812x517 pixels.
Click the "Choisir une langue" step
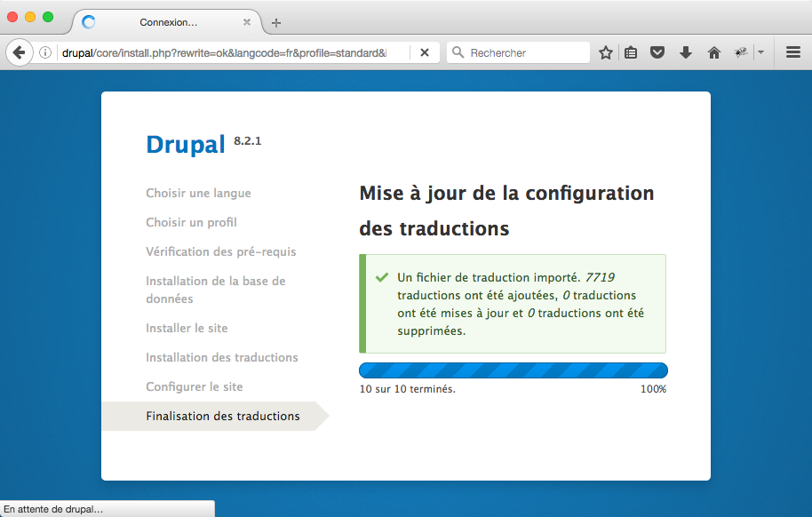(198, 194)
